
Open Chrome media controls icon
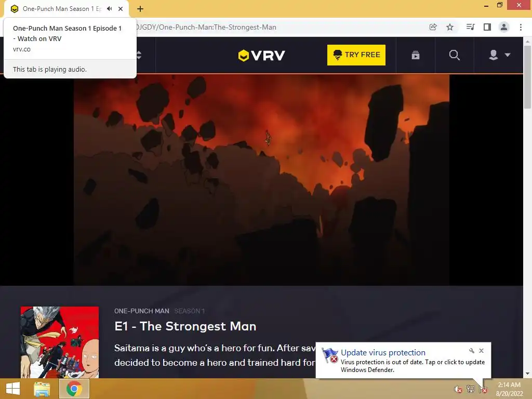tap(470, 27)
